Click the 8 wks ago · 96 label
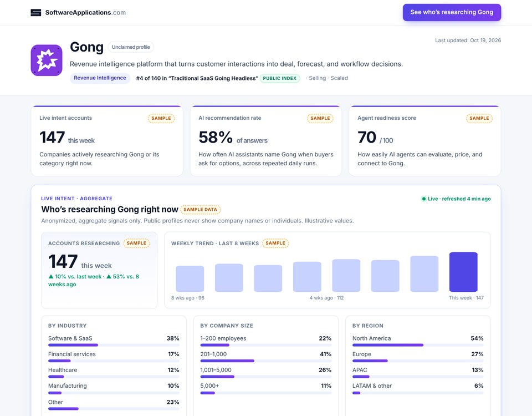Screen dimensions: 532x416 (188, 298)
